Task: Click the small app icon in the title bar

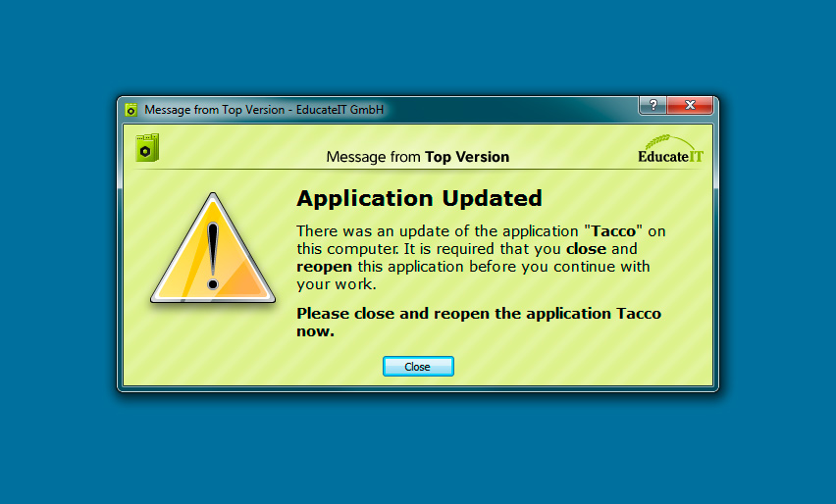Action: (x=131, y=110)
